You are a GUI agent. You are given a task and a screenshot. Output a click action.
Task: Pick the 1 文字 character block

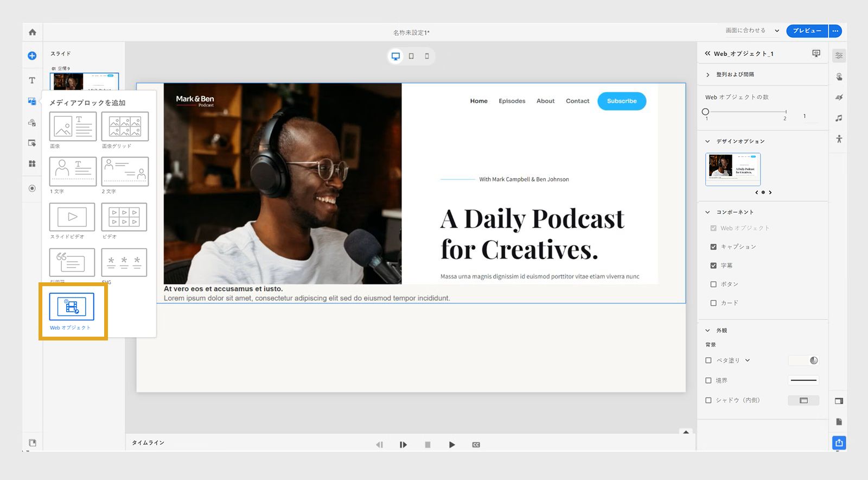click(73, 172)
